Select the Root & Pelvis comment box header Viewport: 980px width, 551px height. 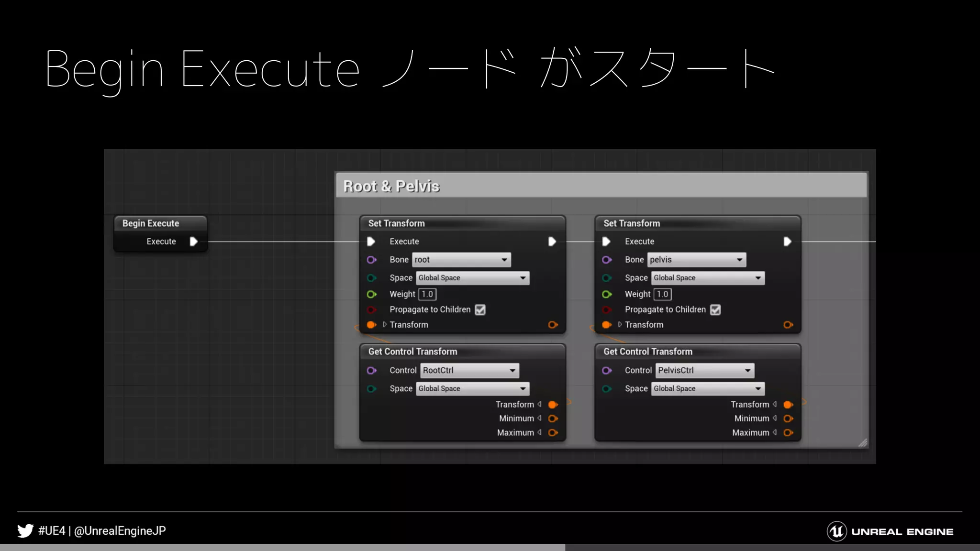point(602,186)
